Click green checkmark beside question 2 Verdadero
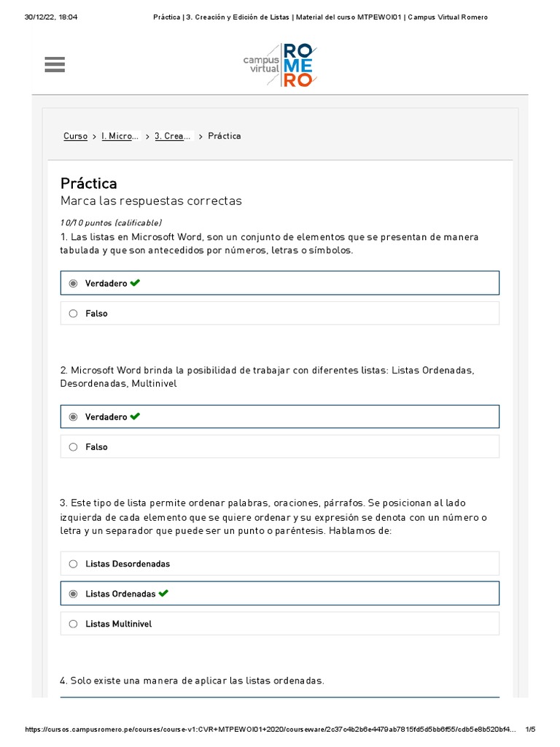The width and height of the screenshot is (560, 747). coord(135,417)
